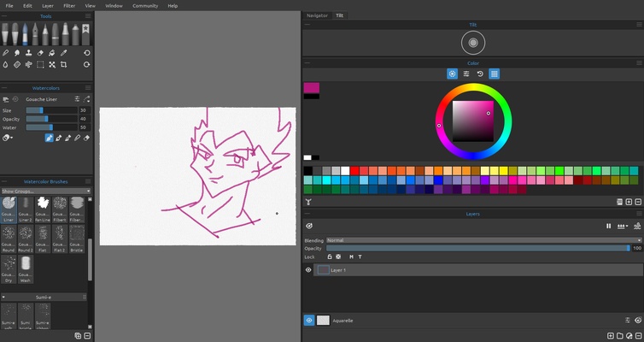Switch to the Navigator tab
Viewport: 644px width, 342px height.
317,15
